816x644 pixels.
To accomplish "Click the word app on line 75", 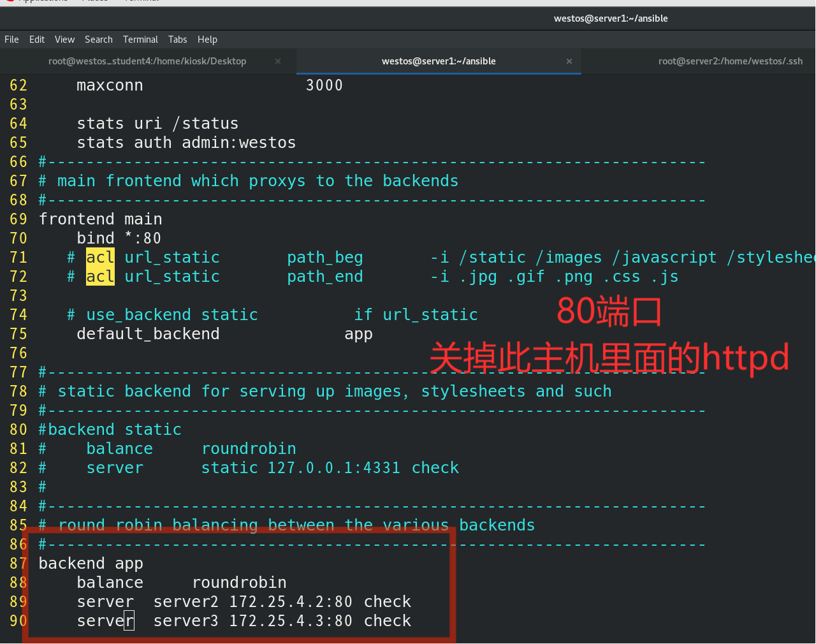I will point(359,335).
